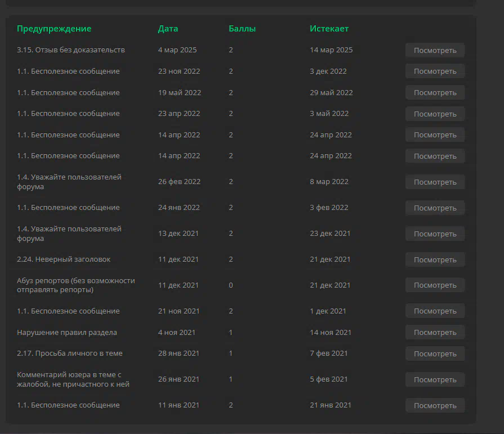This screenshot has height=434, width=504.
Task: Click the Комментарий юзера в теме с жалобой text
Action: tap(73, 379)
